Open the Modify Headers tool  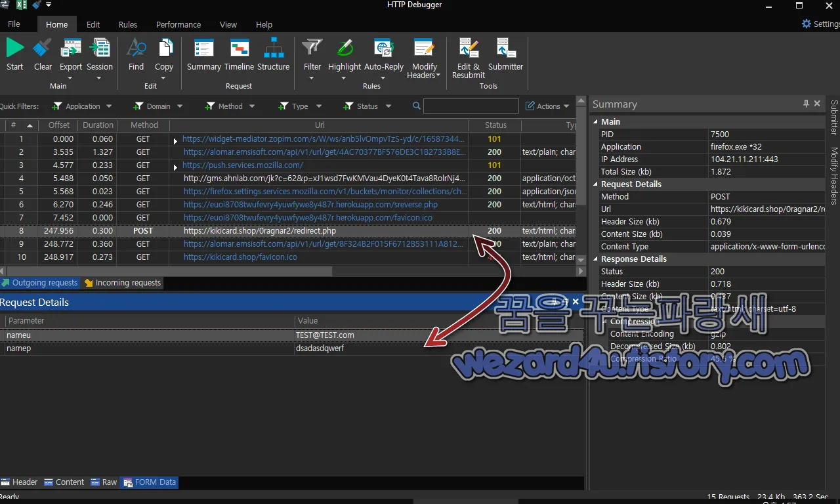pyautogui.click(x=425, y=58)
